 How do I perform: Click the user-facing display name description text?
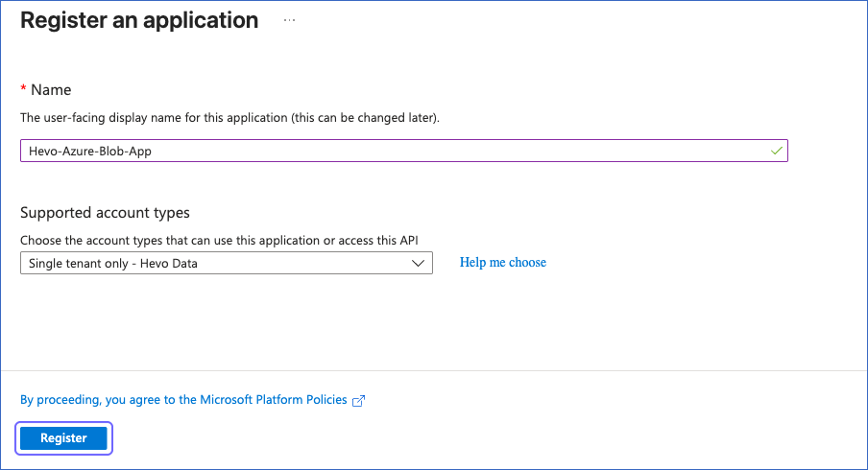coord(229,118)
